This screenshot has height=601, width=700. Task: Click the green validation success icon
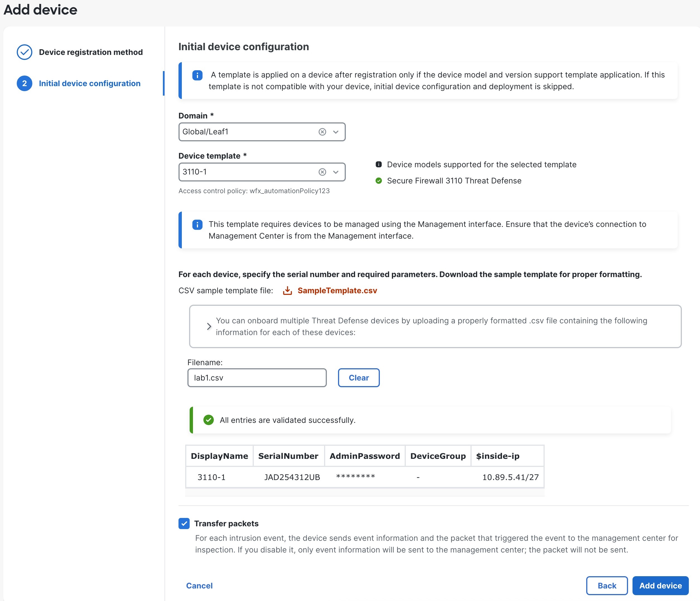click(x=208, y=420)
